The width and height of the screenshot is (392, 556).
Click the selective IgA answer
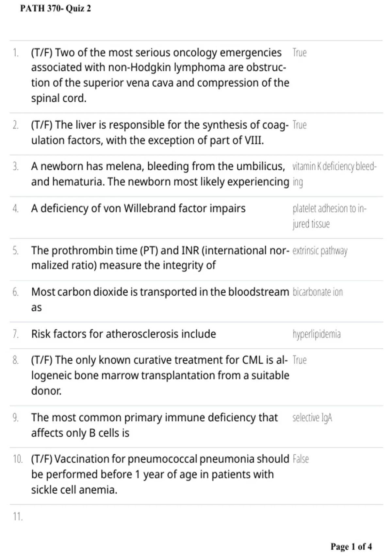312,418
